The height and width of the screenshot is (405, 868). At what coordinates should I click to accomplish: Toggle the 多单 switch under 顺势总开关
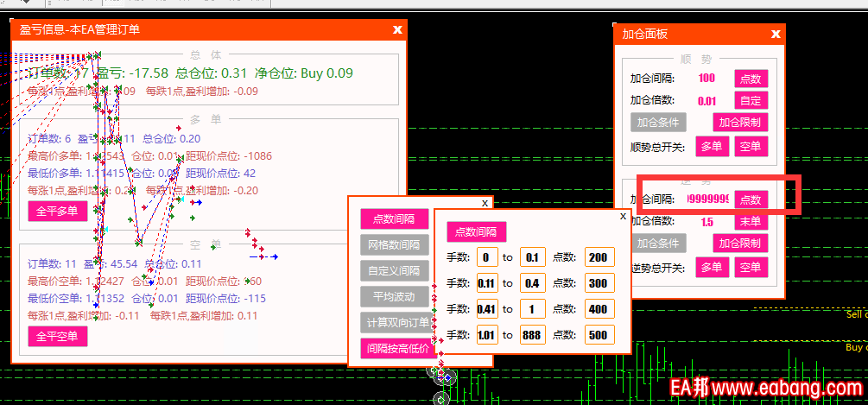point(713,146)
